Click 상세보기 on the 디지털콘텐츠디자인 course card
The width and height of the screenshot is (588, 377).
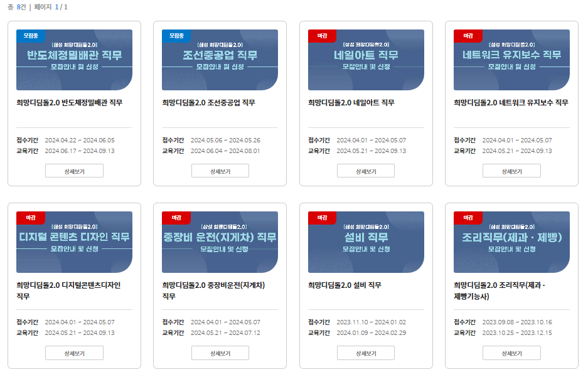pos(75,353)
